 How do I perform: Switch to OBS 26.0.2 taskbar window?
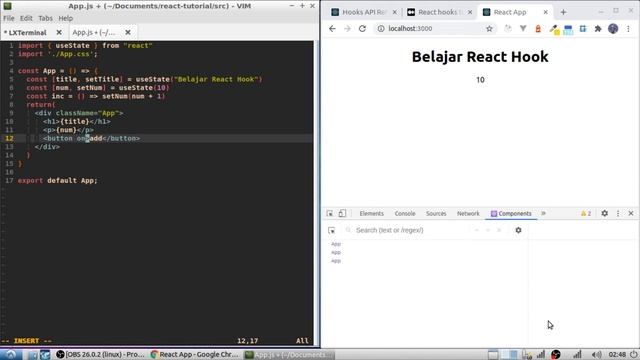click(x=100, y=354)
